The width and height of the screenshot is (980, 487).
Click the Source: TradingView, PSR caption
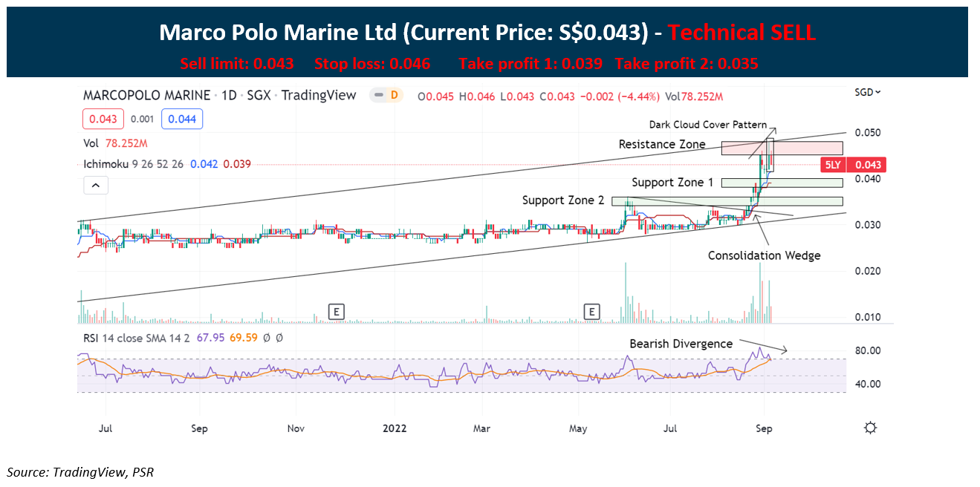[80, 471]
